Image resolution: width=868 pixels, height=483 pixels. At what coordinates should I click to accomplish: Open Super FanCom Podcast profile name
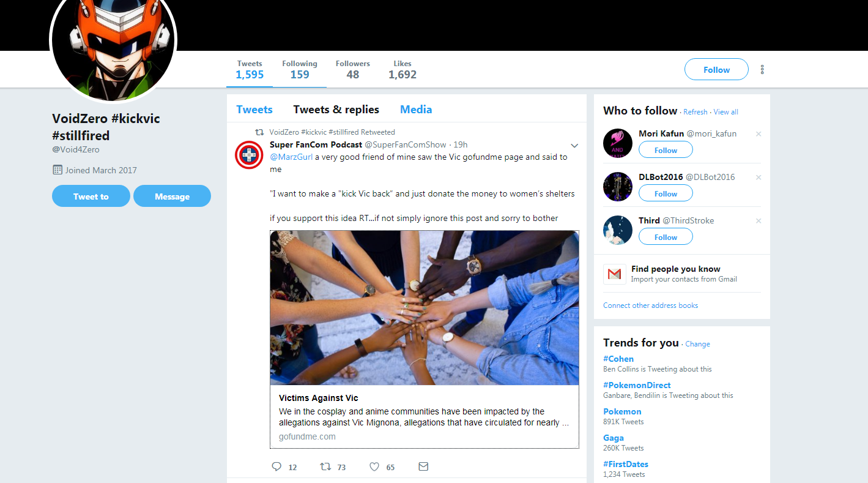point(316,144)
